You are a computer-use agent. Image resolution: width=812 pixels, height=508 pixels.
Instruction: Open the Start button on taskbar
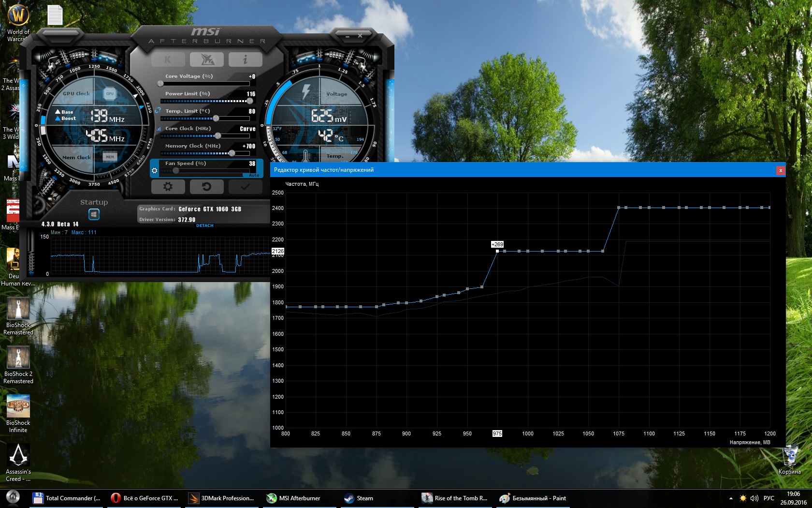(x=13, y=498)
